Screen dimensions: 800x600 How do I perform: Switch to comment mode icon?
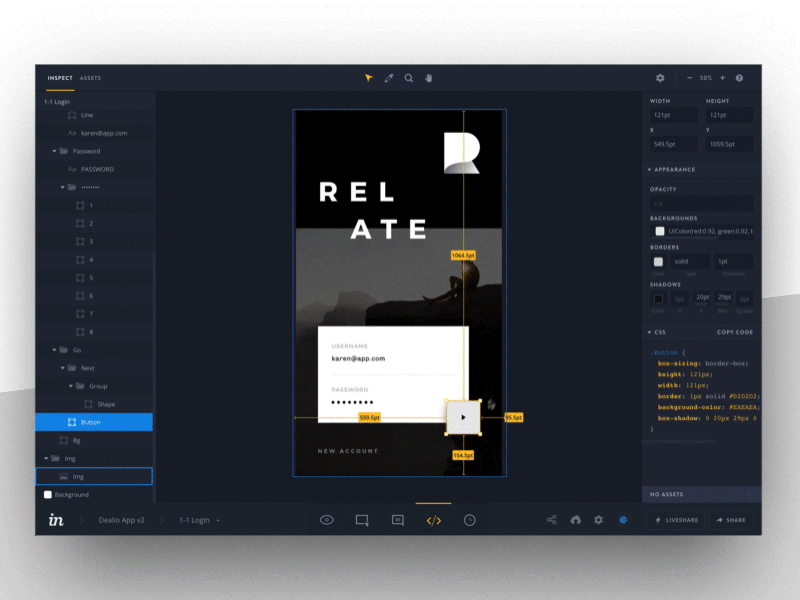tap(398, 520)
